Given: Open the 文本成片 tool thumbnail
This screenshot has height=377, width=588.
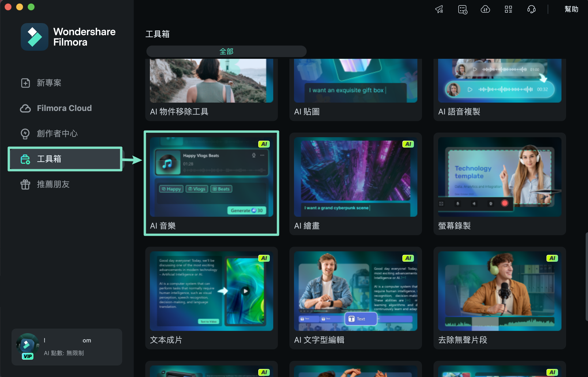Looking at the screenshot, I should click(211, 291).
